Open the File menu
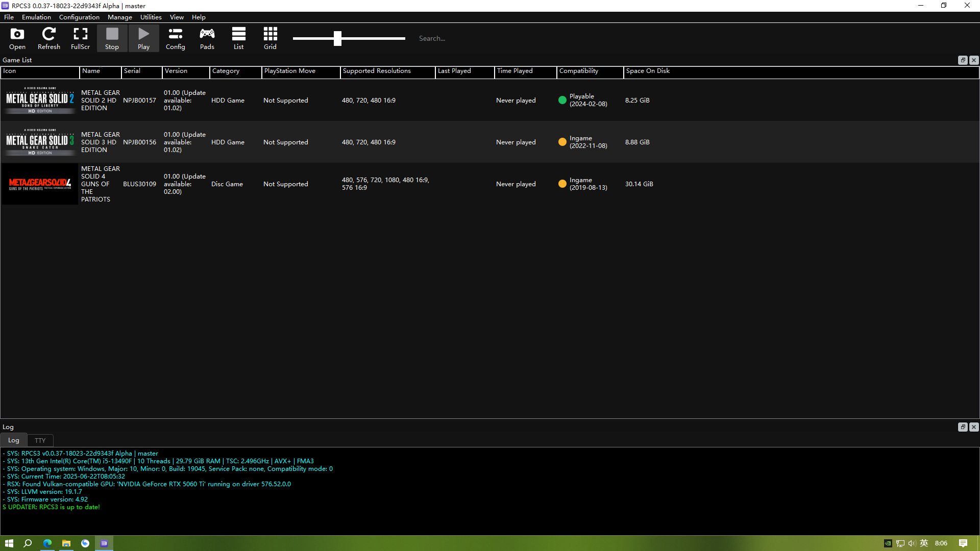The height and width of the screenshot is (551, 980). pos(9,17)
